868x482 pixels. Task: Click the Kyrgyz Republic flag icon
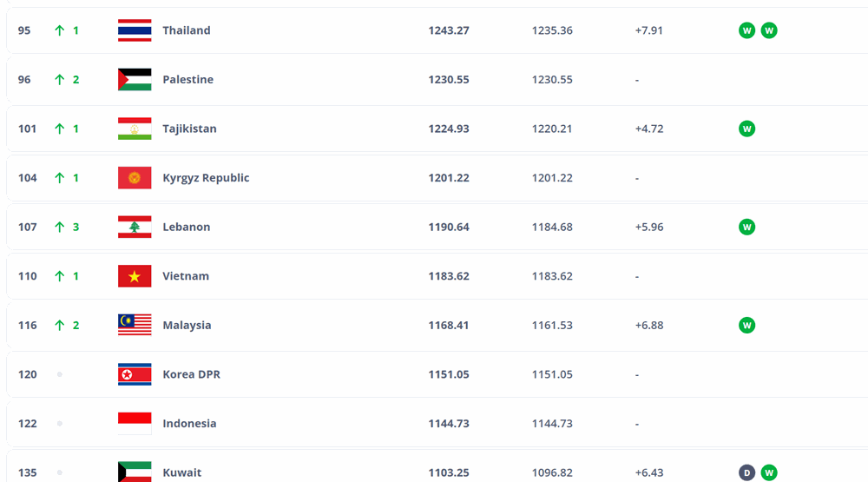tap(135, 178)
